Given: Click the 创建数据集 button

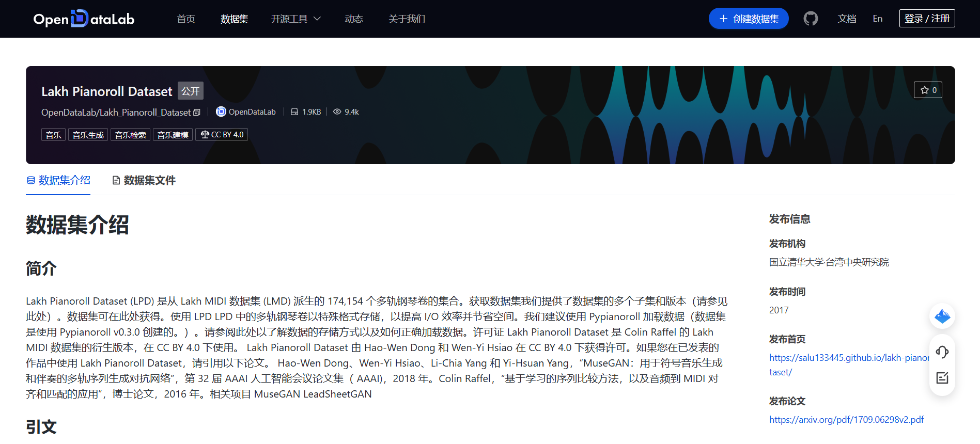Looking at the screenshot, I should (x=749, y=19).
